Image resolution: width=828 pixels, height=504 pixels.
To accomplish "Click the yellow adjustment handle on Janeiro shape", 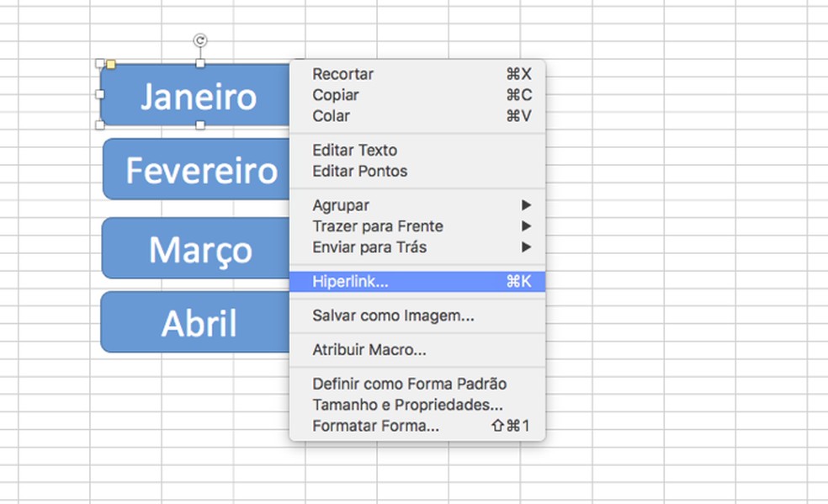I will click(111, 64).
